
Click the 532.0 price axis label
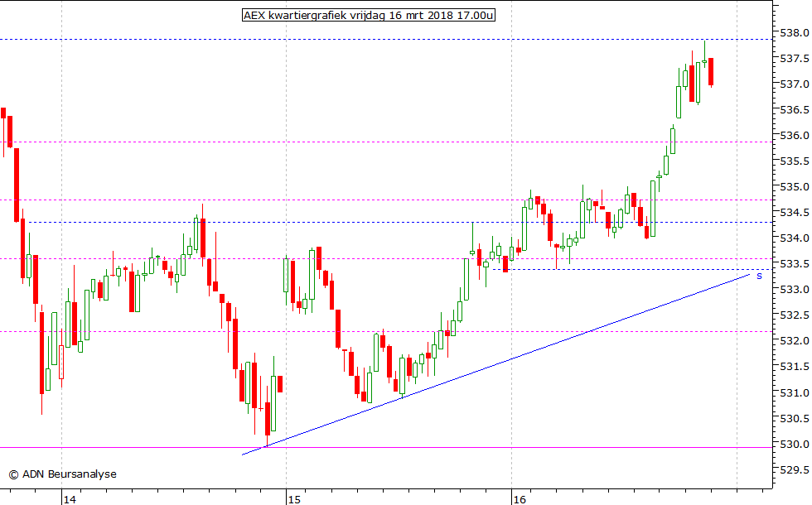click(795, 341)
